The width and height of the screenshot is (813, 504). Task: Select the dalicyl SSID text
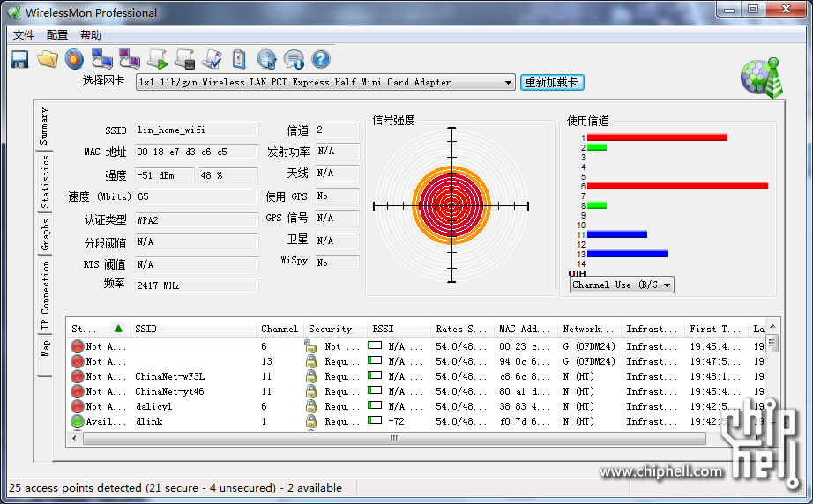(153, 406)
